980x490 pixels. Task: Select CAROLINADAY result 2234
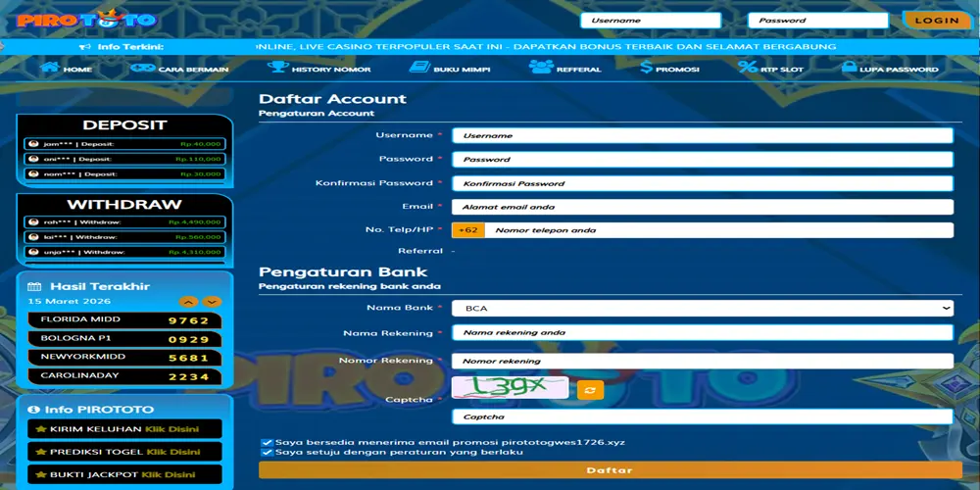[124, 377]
